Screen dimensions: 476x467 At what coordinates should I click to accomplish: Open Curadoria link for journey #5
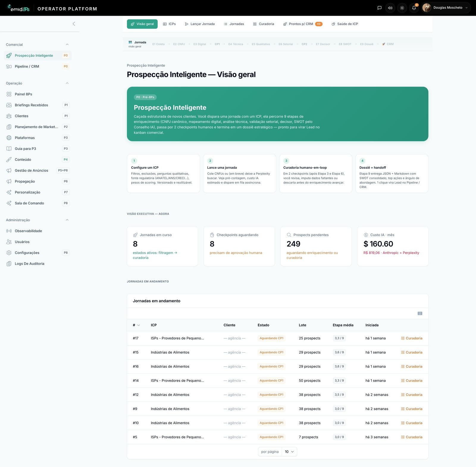click(411, 437)
